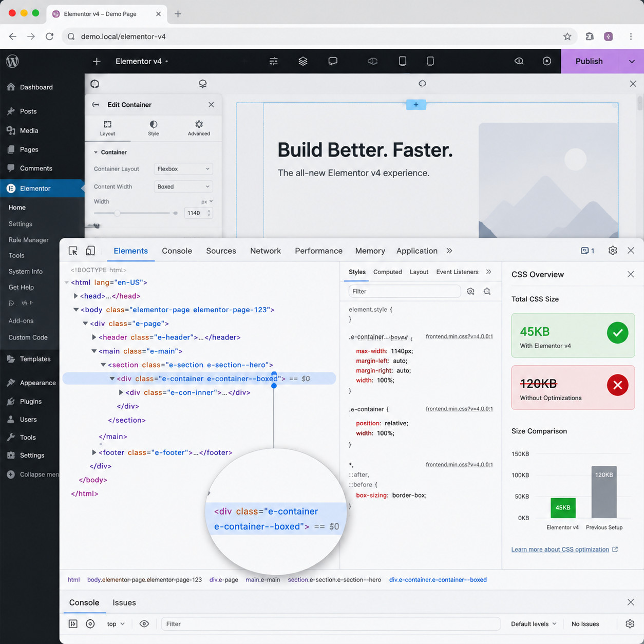
Task: Expand header e-header node
Action: tap(94, 337)
